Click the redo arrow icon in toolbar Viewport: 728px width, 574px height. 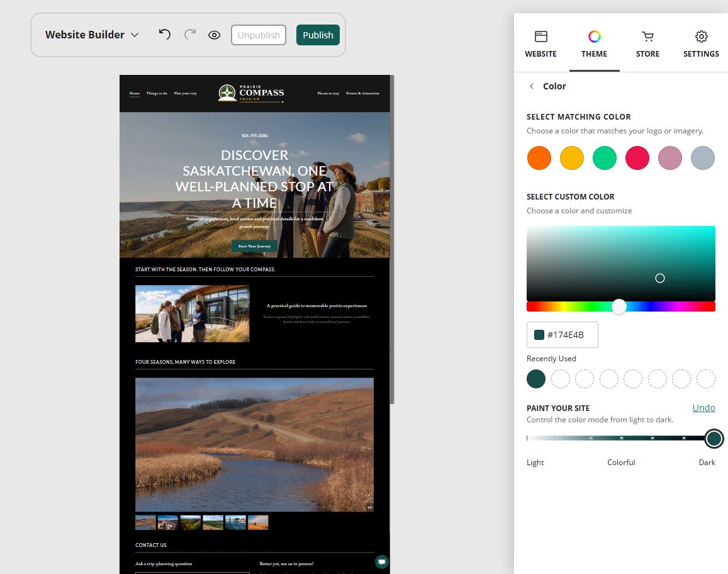(x=190, y=35)
